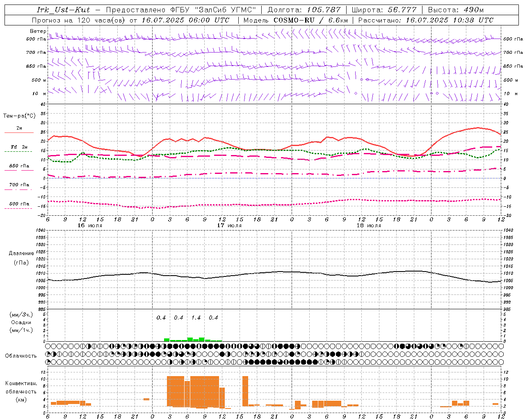Image resolution: width=525 pixels, height=420 pixels.
Task: Select the (мм/3ч.) precipitation unit label
Action: (21, 315)
